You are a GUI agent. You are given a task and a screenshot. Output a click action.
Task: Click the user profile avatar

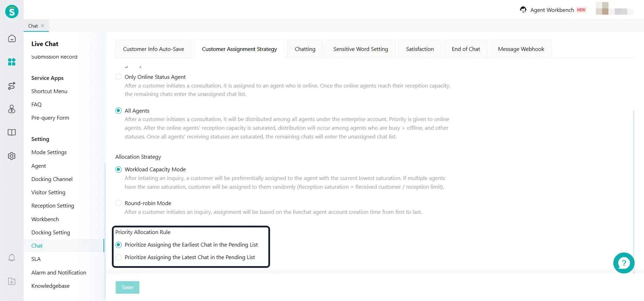pos(602,9)
